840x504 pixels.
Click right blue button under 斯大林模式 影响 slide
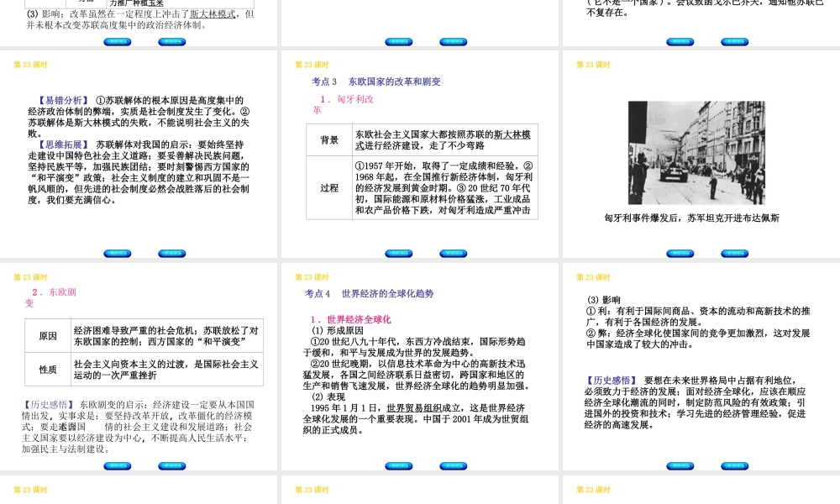pyautogui.click(x=172, y=42)
